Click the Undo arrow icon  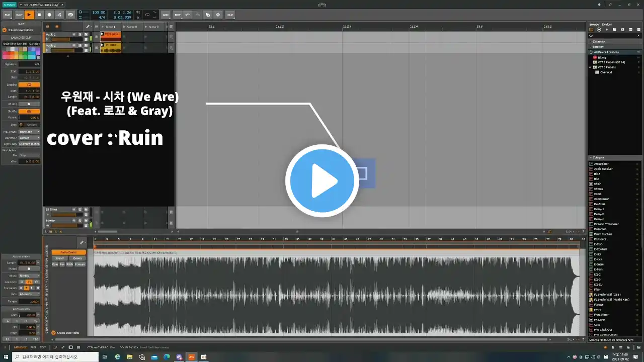[x=188, y=15]
